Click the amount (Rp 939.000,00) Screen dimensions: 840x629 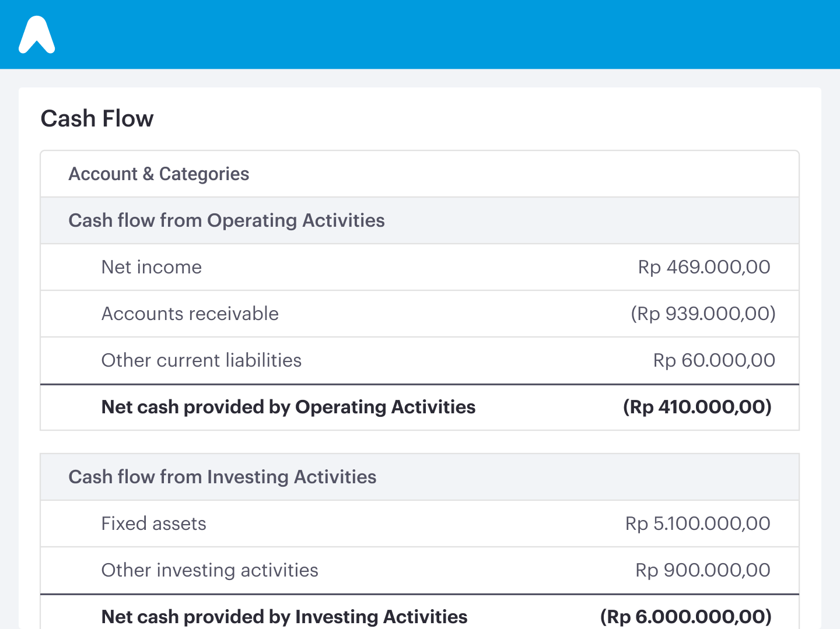[703, 314]
